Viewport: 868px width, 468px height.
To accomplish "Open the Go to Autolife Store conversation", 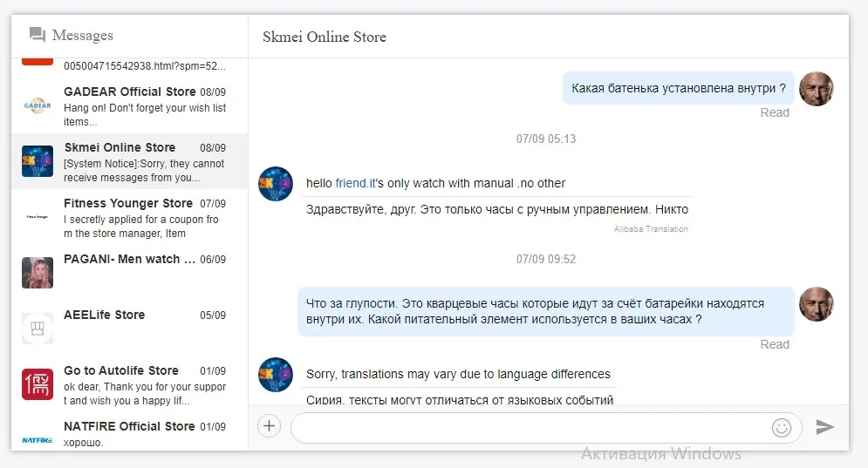I will [129, 384].
